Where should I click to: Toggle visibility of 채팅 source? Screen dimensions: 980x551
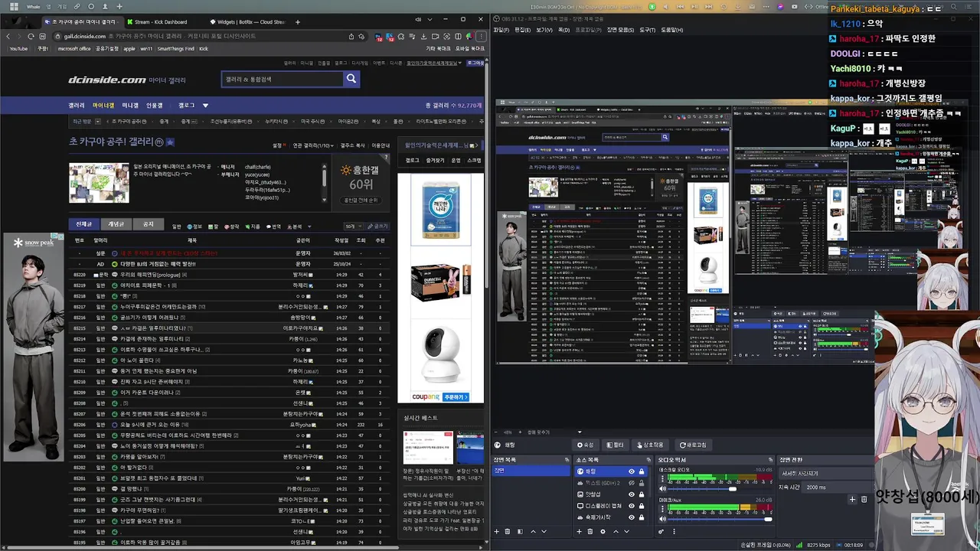point(632,471)
